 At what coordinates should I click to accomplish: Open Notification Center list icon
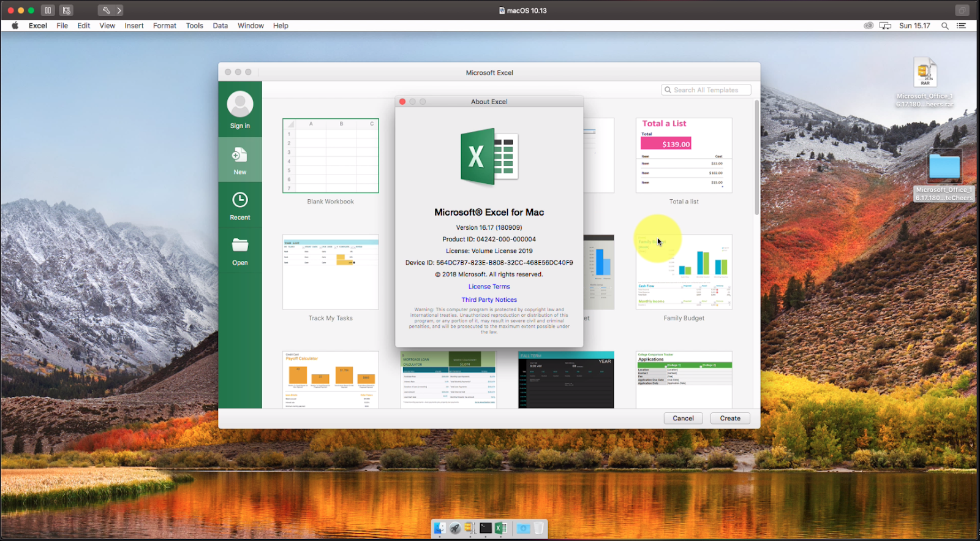point(962,26)
